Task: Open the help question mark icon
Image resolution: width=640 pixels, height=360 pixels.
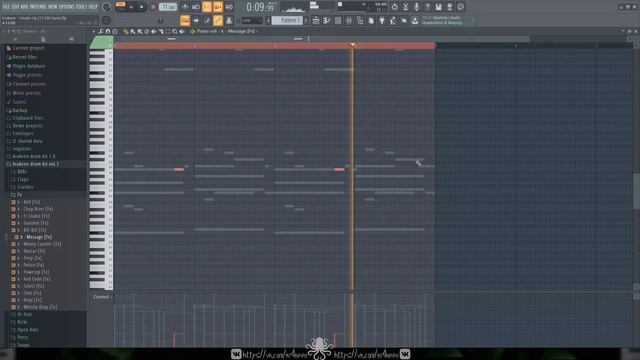Action: (427, 7)
